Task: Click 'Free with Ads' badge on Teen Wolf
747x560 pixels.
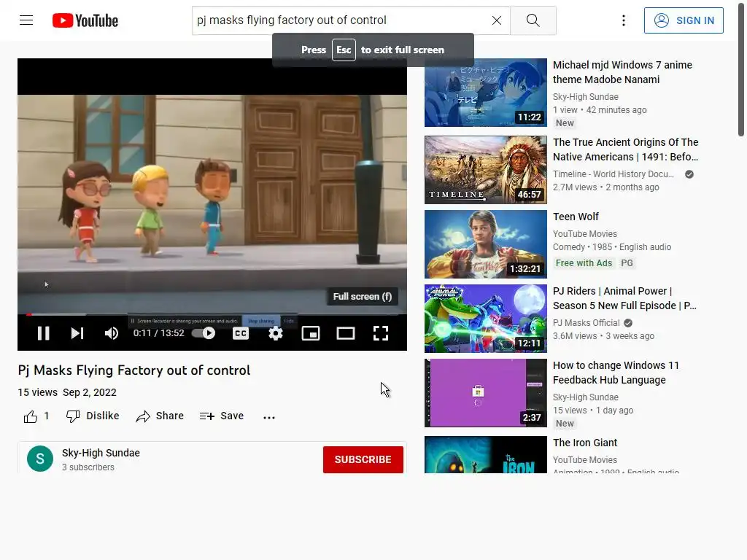Action: 584,262
